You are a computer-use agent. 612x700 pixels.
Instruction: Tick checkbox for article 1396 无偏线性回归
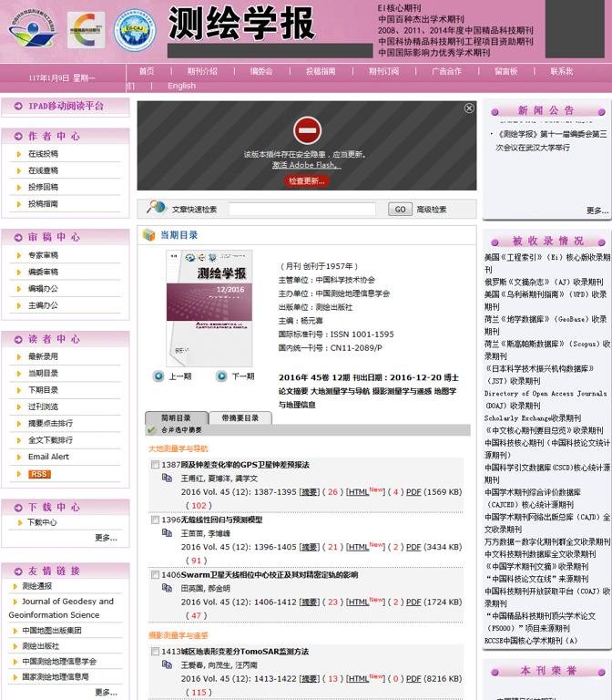coord(155,520)
